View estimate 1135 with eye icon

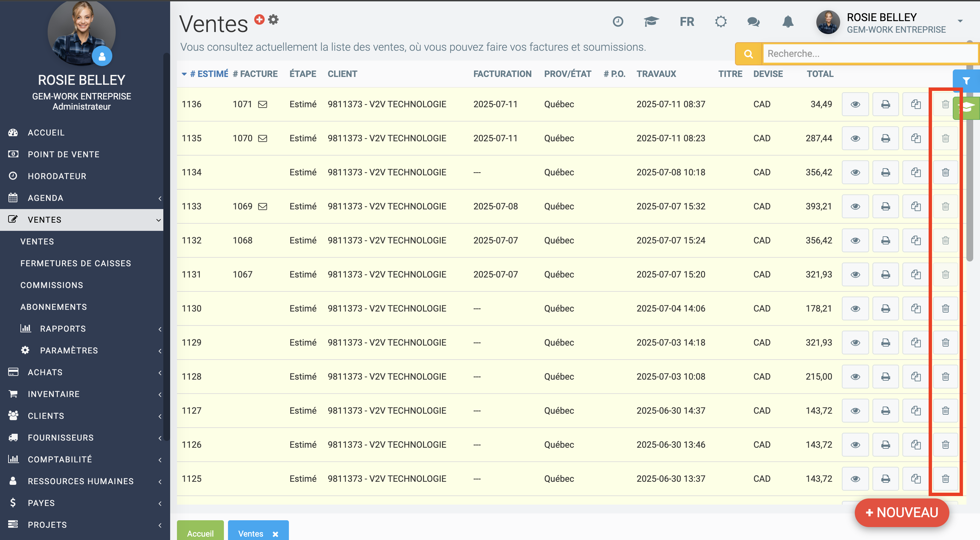point(855,139)
